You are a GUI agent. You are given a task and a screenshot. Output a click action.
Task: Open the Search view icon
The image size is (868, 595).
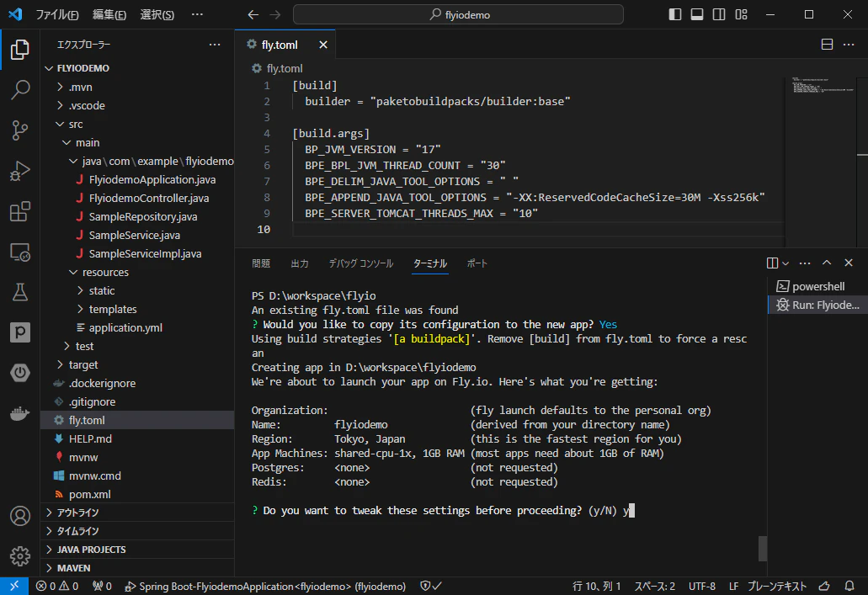(20, 90)
